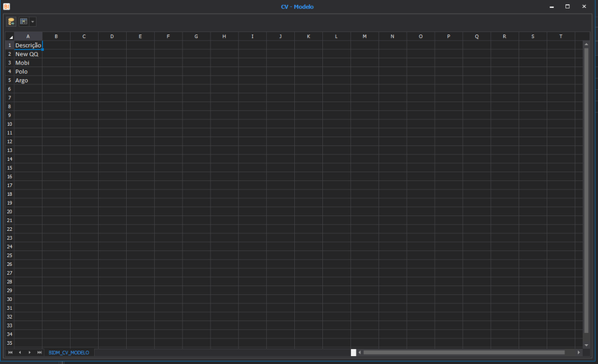Click the BI application icon in title bar

pyautogui.click(x=6, y=6)
